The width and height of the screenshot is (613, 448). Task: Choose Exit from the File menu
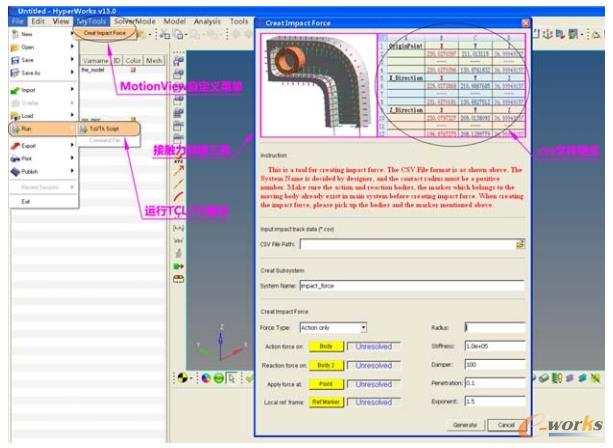point(26,201)
